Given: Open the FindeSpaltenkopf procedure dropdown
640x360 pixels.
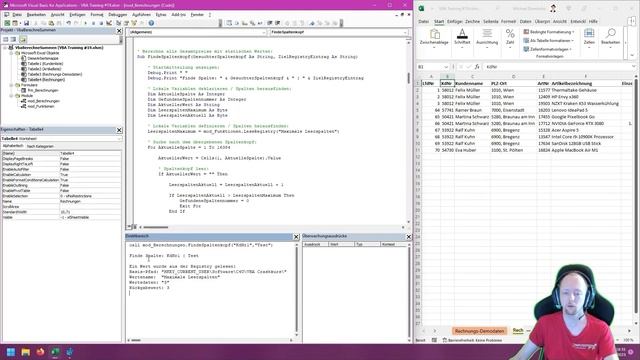Looking at the screenshot, I should click(405, 32).
